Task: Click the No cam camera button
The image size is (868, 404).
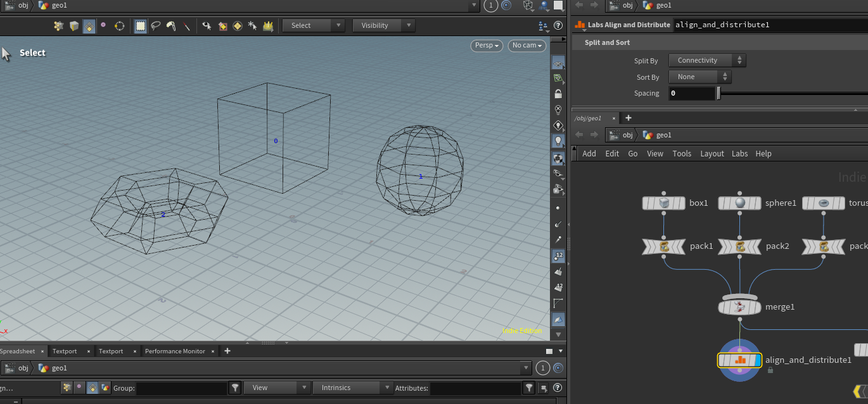Action: pyautogui.click(x=527, y=46)
